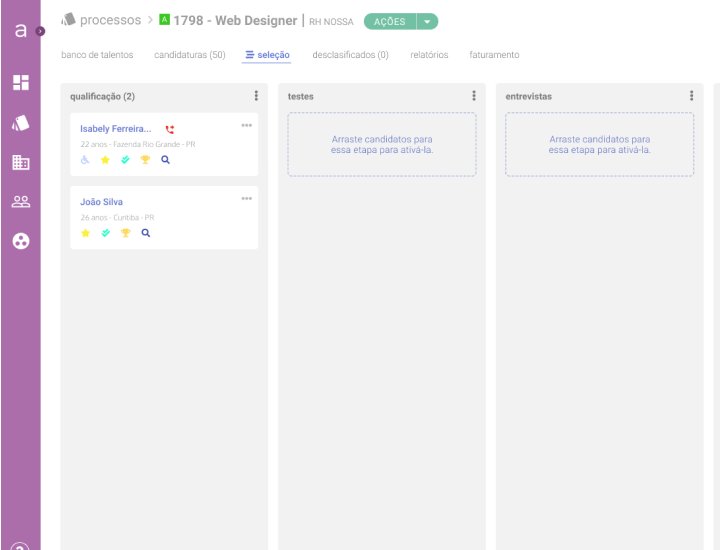
Task: Open the processos cards icon in the sidebar
Action: [21, 123]
